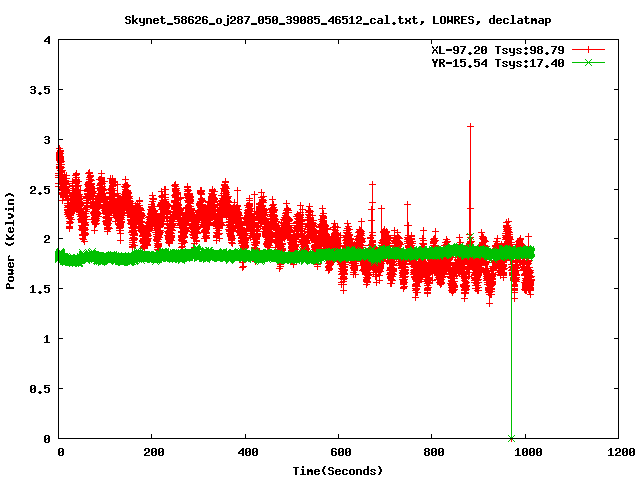The width and height of the screenshot is (640, 480).
Task: Click the x-axis tick label 800
Action: coord(433,452)
